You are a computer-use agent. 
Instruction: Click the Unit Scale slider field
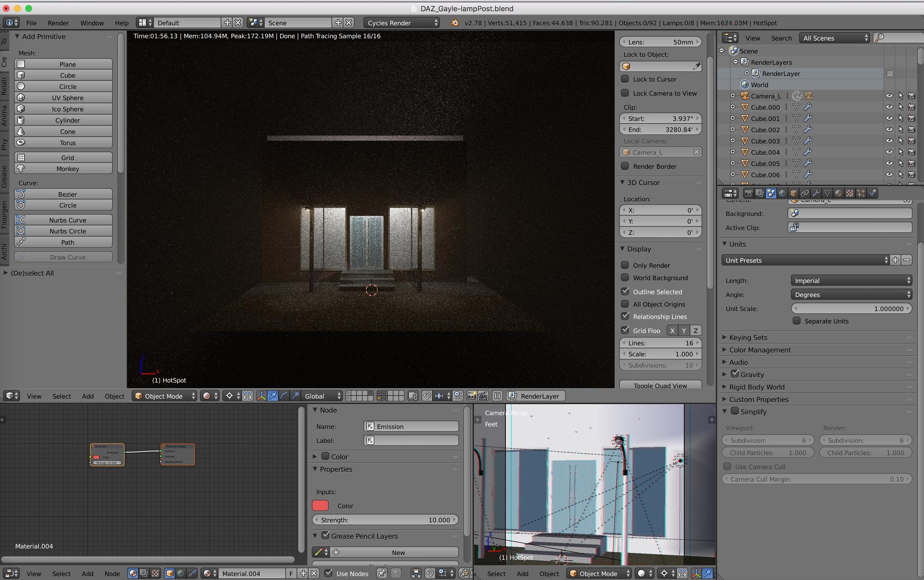pyautogui.click(x=851, y=308)
